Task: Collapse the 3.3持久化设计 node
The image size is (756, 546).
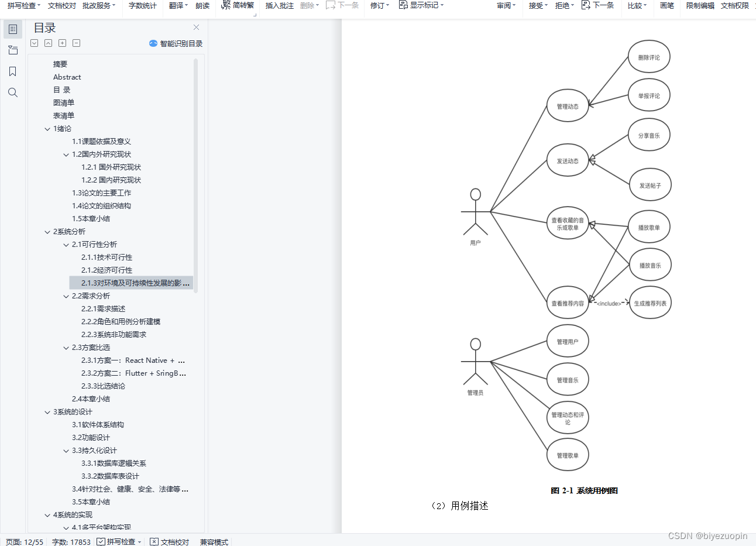Action: [x=66, y=451]
